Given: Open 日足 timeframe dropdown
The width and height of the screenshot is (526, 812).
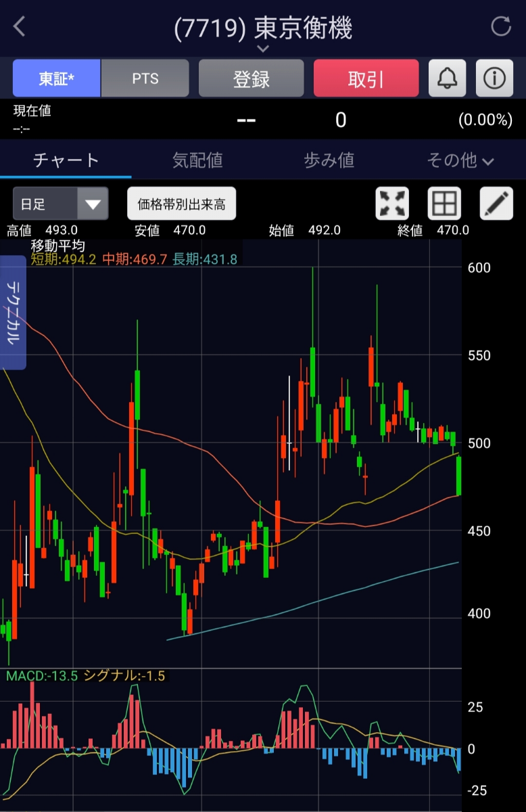Looking at the screenshot, I should coord(60,204).
